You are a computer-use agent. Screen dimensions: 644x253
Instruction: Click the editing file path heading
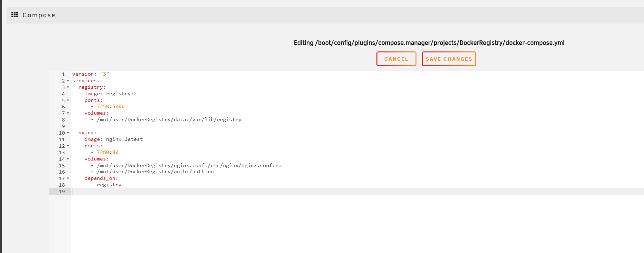(x=429, y=43)
